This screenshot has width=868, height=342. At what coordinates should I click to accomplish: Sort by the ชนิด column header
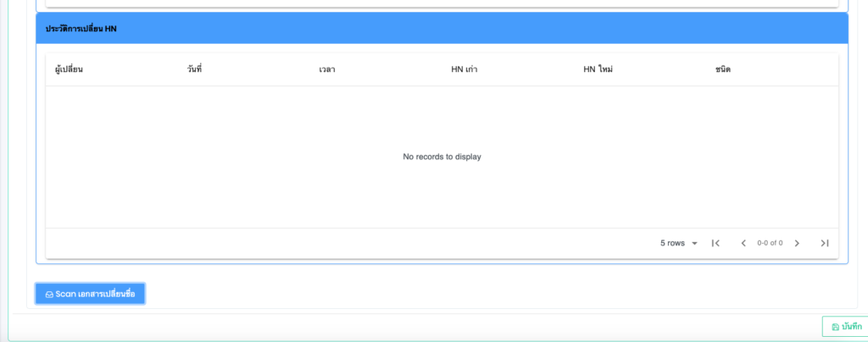722,69
